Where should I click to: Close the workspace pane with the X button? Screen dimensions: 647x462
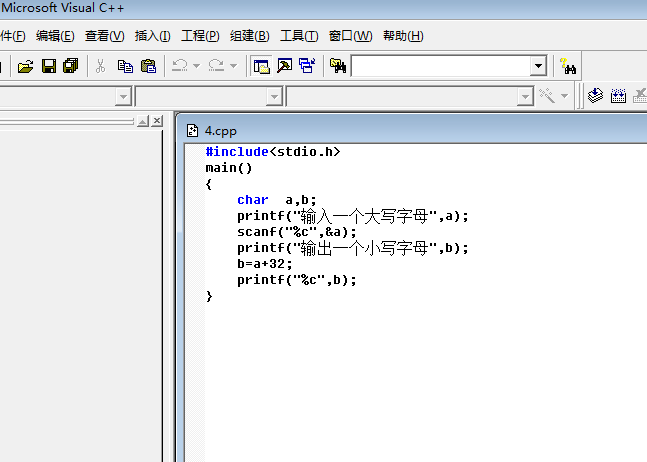point(157,121)
